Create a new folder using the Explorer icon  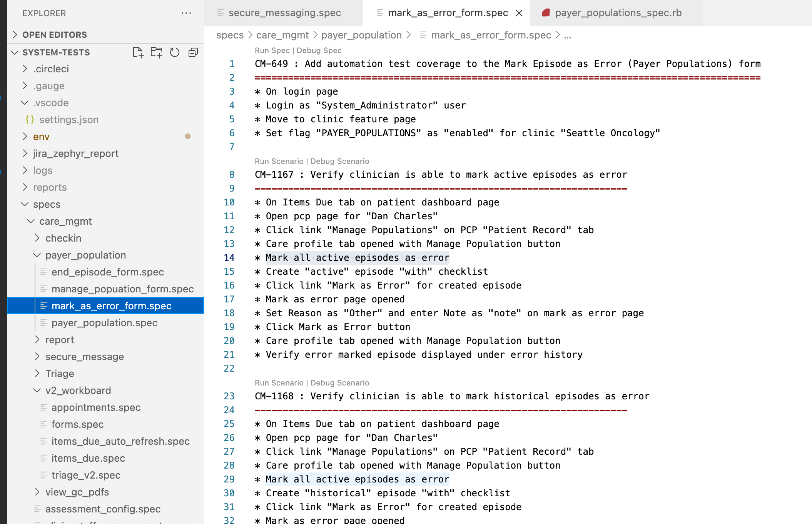[x=156, y=52]
